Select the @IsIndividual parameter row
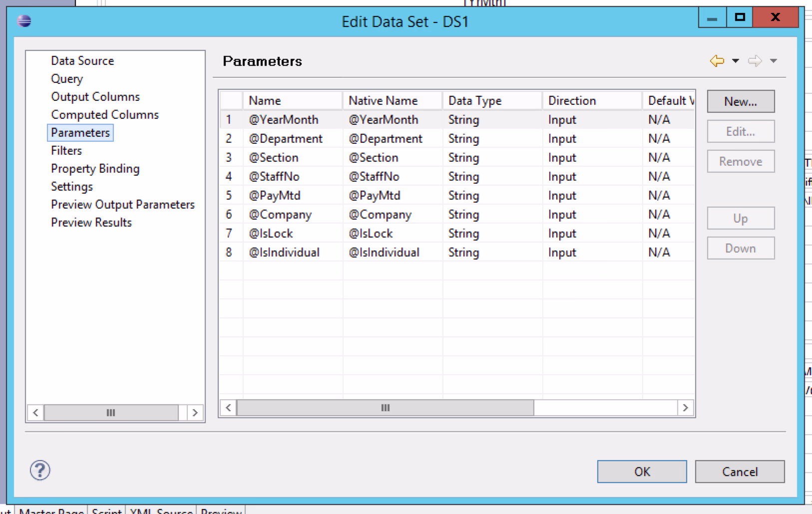 [x=284, y=253]
